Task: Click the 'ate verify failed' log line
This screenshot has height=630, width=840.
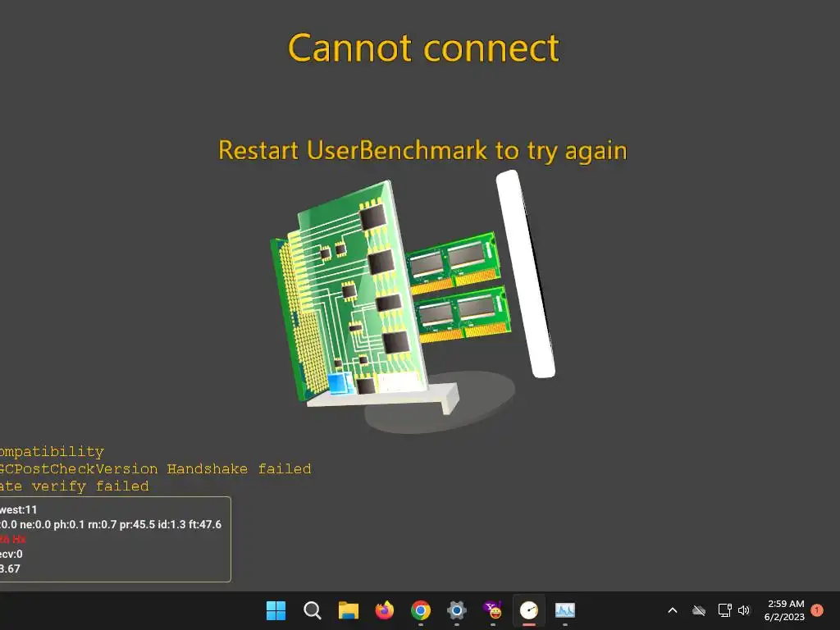Action: point(75,486)
